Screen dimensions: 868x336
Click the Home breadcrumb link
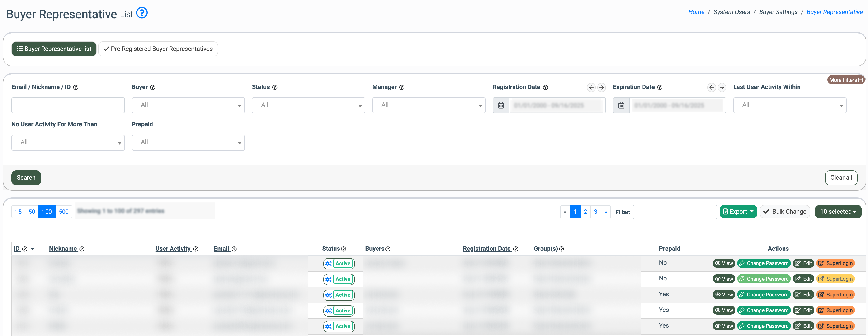pos(696,12)
